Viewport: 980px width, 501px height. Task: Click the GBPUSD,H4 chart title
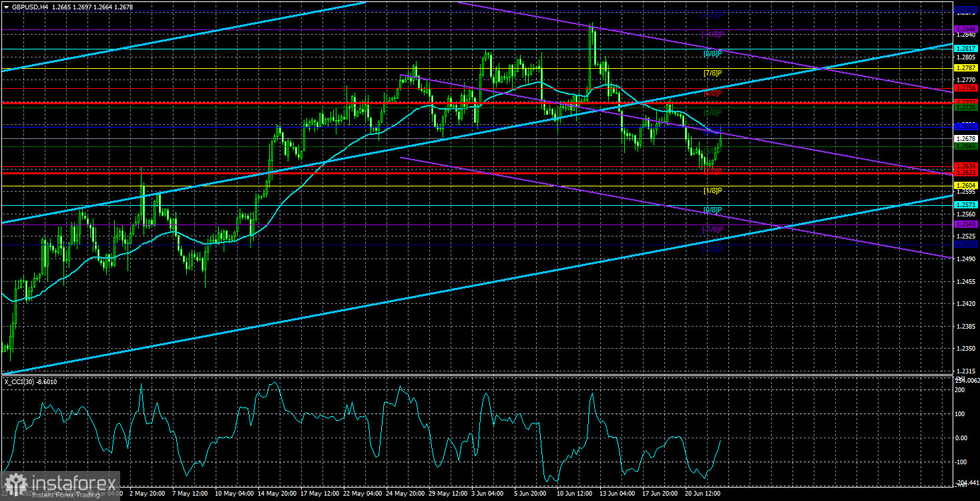pos(31,7)
